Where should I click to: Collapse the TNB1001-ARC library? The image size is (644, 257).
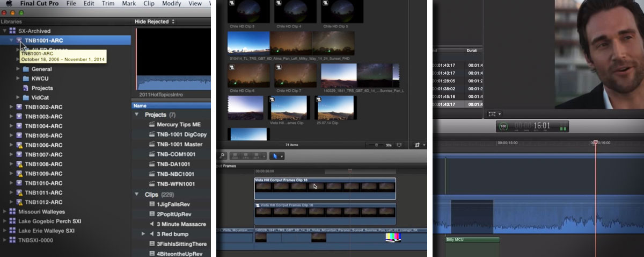12,40
